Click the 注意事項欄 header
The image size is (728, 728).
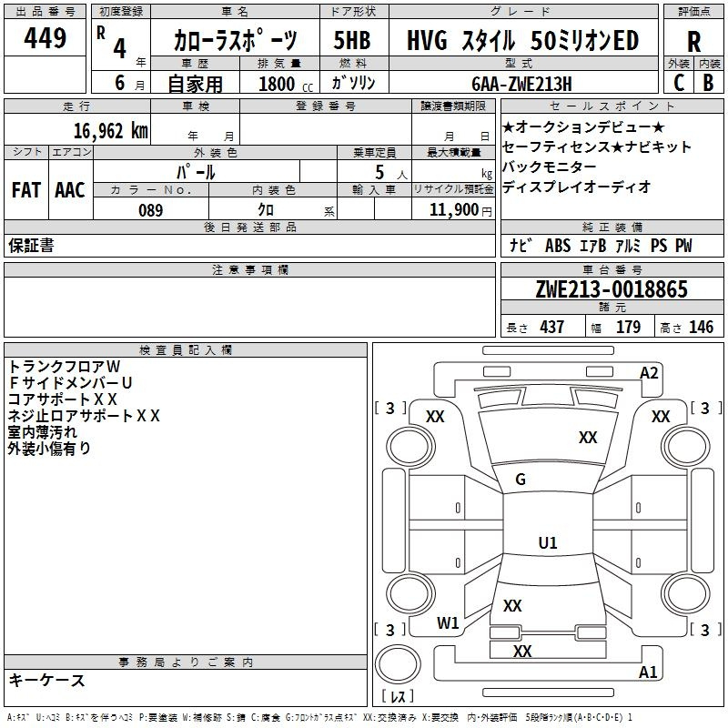click(x=249, y=269)
